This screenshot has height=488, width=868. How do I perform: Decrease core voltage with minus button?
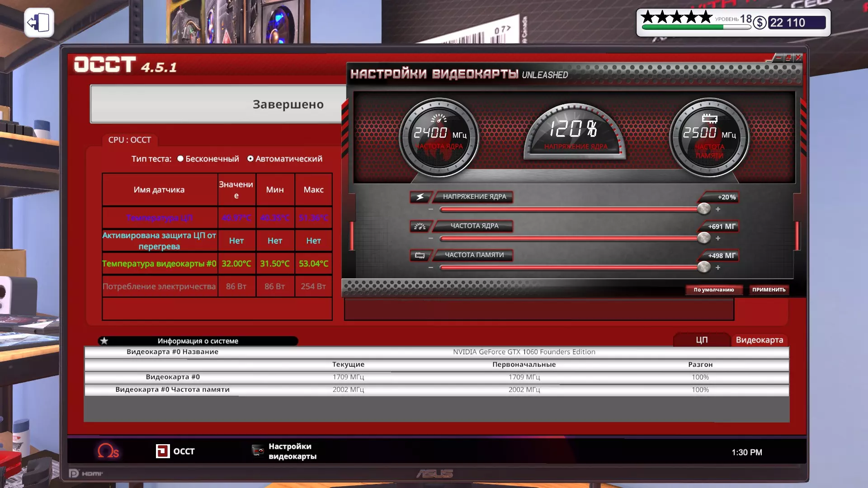[x=431, y=209]
